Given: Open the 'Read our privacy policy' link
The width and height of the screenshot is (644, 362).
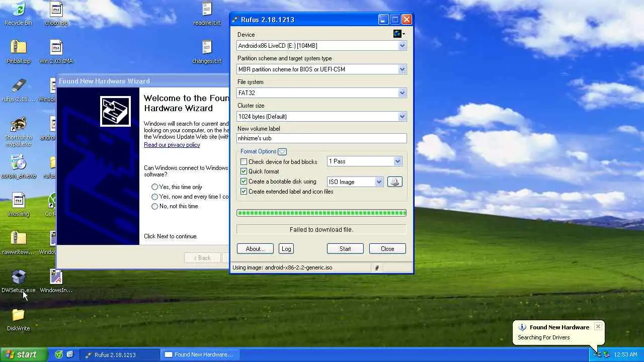Looking at the screenshot, I should pyautogui.click(x=172, y=145).
